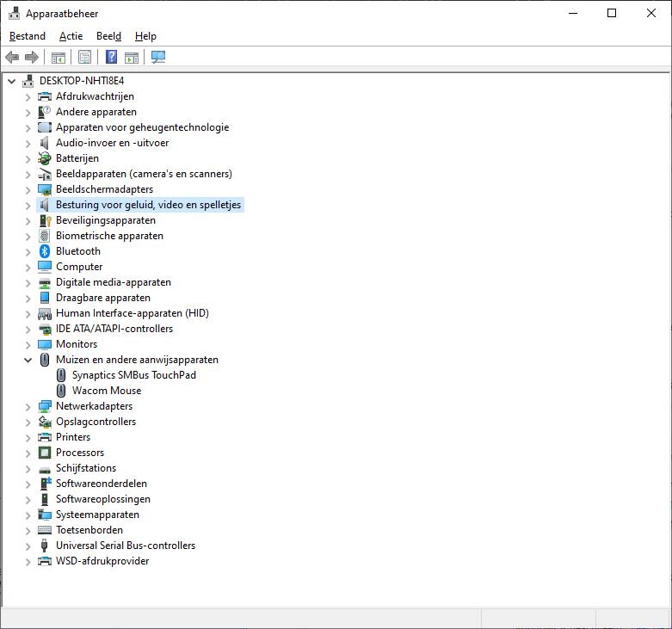Expand Universal Serial Bus-controllers category
672x629 pixels.
[28, 546]
